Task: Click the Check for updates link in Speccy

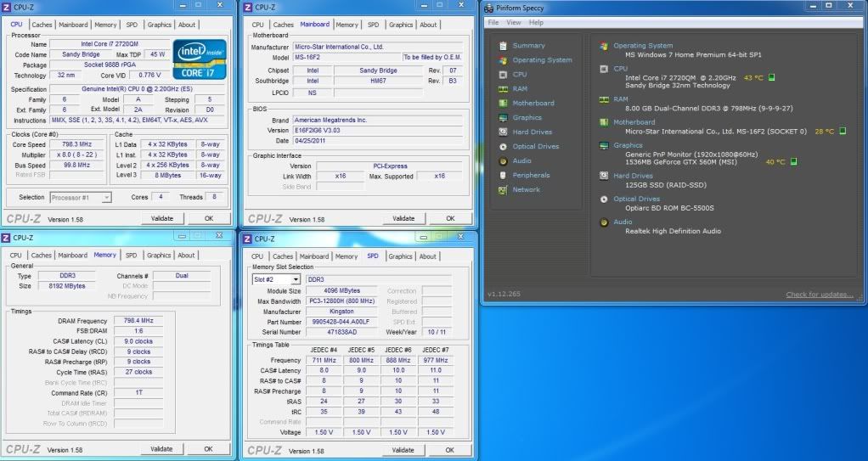Action: [x=820, y=295]
